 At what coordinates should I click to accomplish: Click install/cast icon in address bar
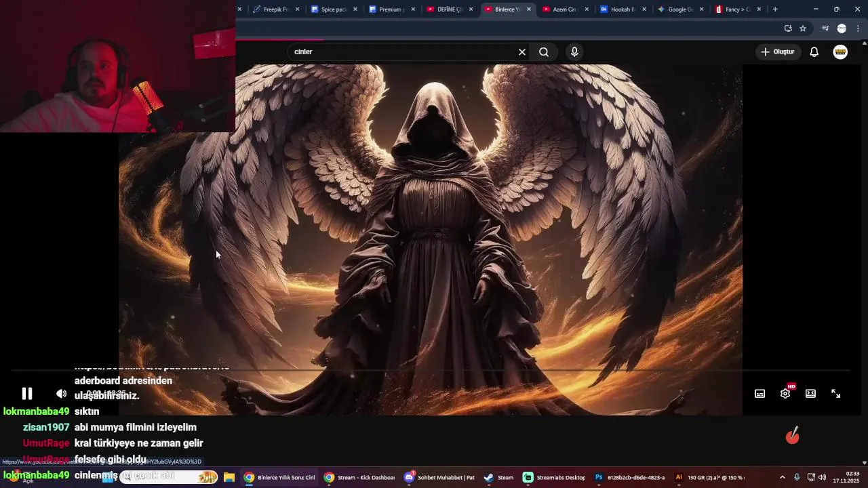pyautogui.click(x=788, y=28)
